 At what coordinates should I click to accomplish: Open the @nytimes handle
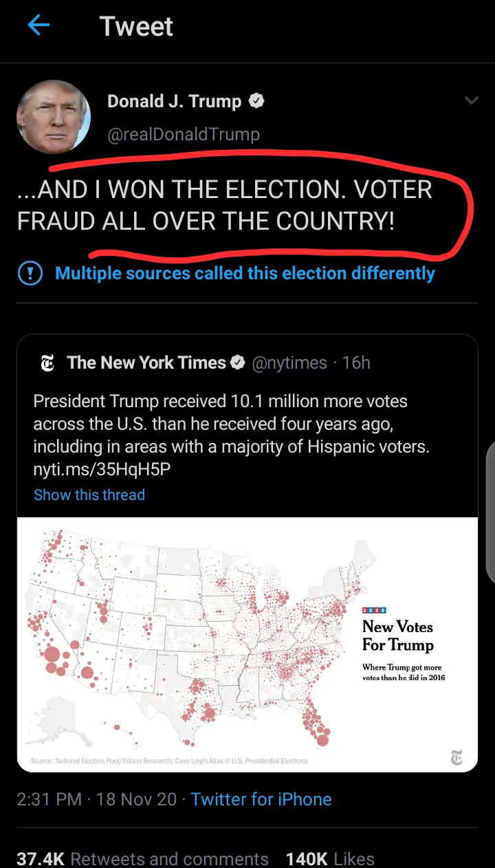click(289, 362)
